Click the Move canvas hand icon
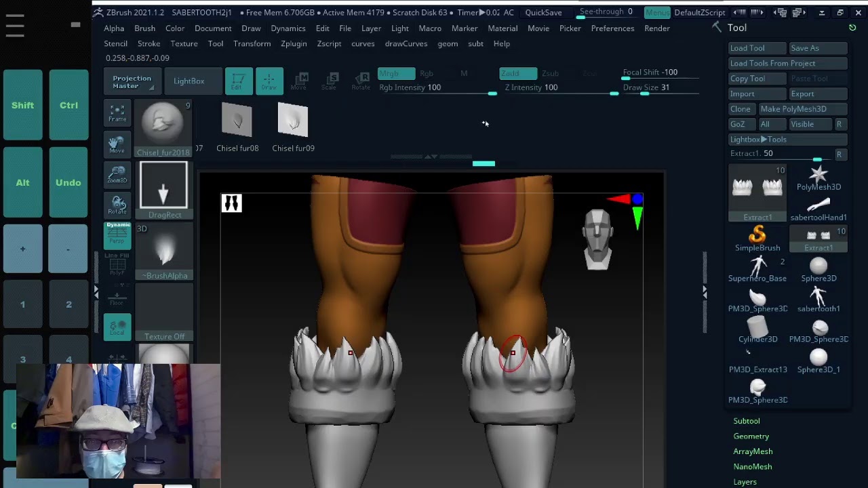The width and height of the screenshot is (868, 488). (117, 144)
